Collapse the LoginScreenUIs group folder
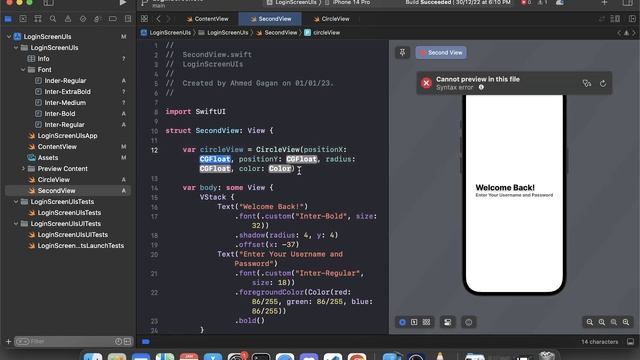The height and width of the screenshot is (360, 640). 16,48
